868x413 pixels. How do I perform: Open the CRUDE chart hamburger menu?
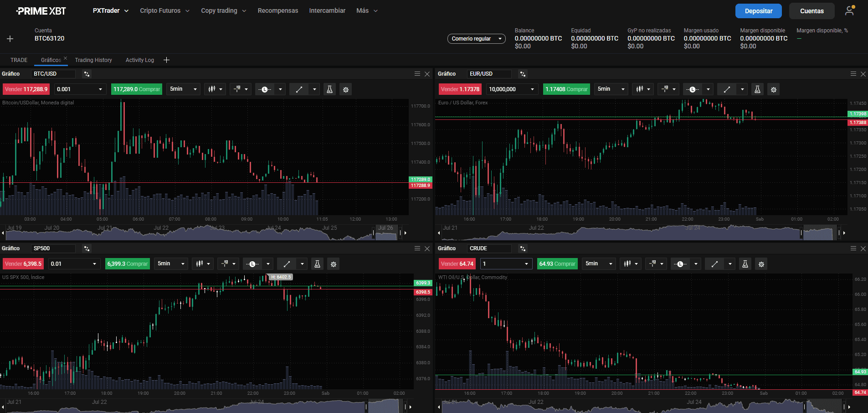853,248
